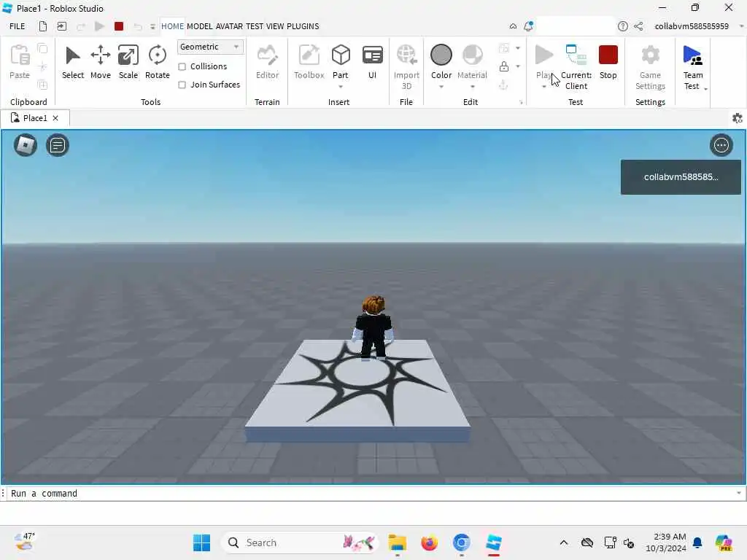The height and width of the screenshot is (560, 747).
Task: Click the weather widget showing 47°
Action: 25,542
